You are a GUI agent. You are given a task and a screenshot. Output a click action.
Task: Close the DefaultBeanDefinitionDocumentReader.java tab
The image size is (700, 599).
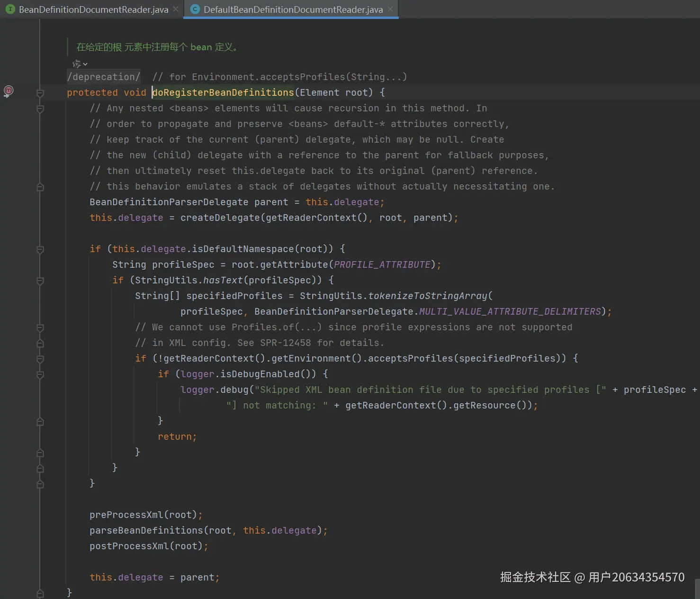tap(390, 9)
